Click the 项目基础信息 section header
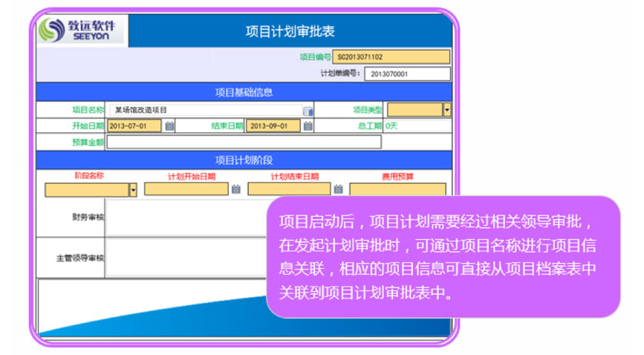Viewport: 644px width, 355px height. pyautogui.click(x=244, y=92)
